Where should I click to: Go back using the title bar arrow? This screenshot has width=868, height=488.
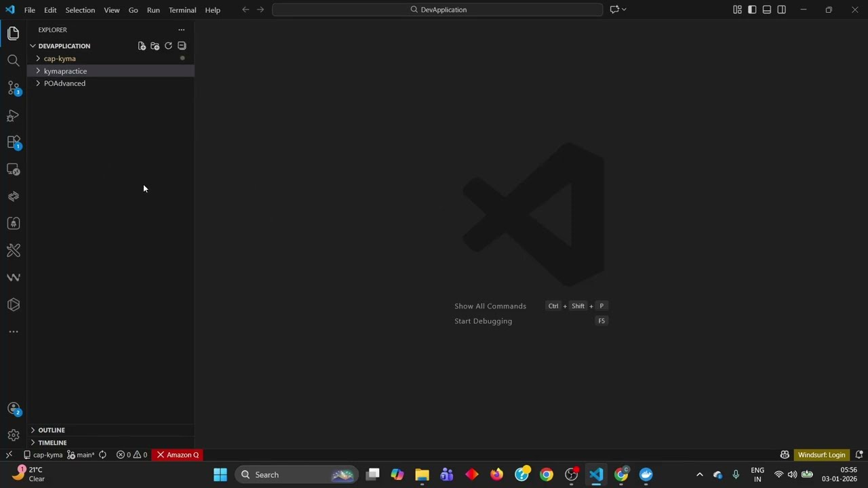point(245,9)
